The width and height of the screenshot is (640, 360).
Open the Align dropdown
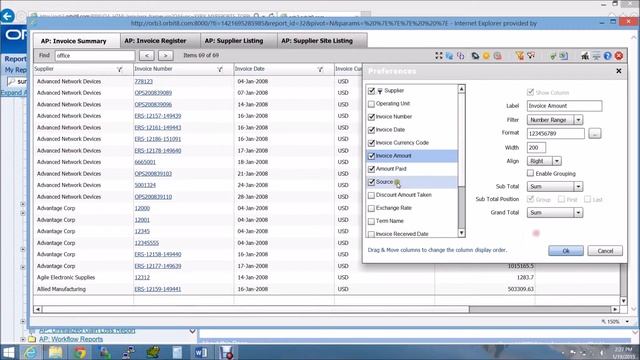(x=557, y=161)
